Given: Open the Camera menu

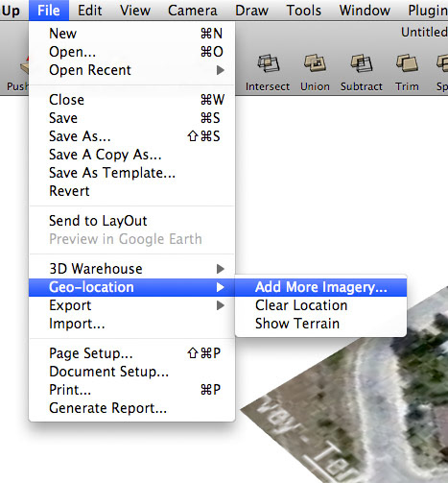Looking at the screenshot, I should pyautogui.click(x=193, y=11).
